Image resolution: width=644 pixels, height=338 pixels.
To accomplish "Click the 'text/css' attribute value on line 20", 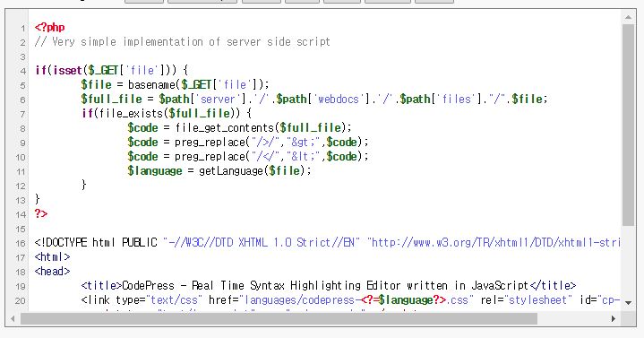I will pos(175,300).
